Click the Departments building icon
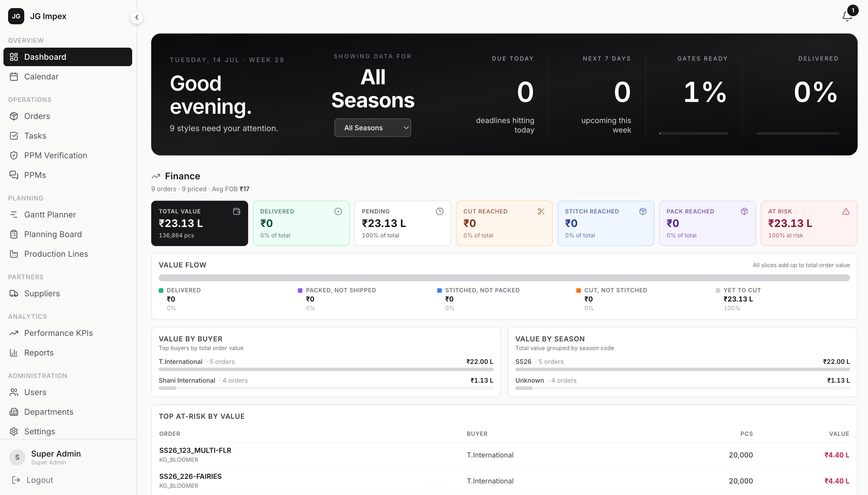The width and height of the screenshot is (868, 495). point(14,412)
